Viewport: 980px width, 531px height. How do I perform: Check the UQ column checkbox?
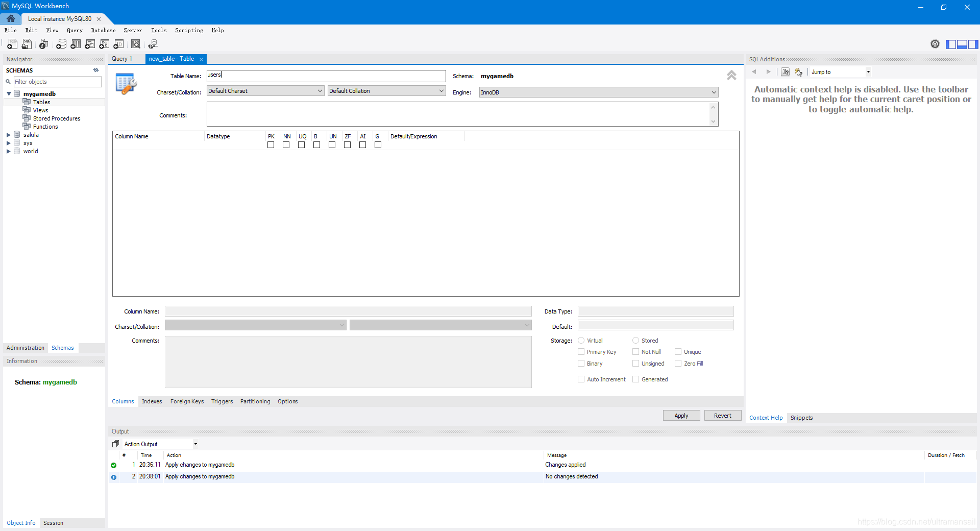(301, 145)
